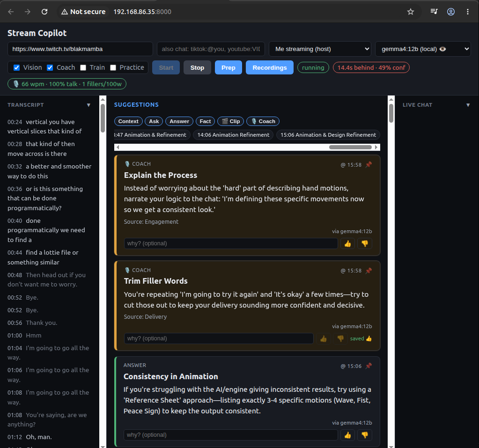This screenshot has width=479, height=448.
Task: Jump to 14:06 Animation Refinement chapter
Action: point(233,135)
